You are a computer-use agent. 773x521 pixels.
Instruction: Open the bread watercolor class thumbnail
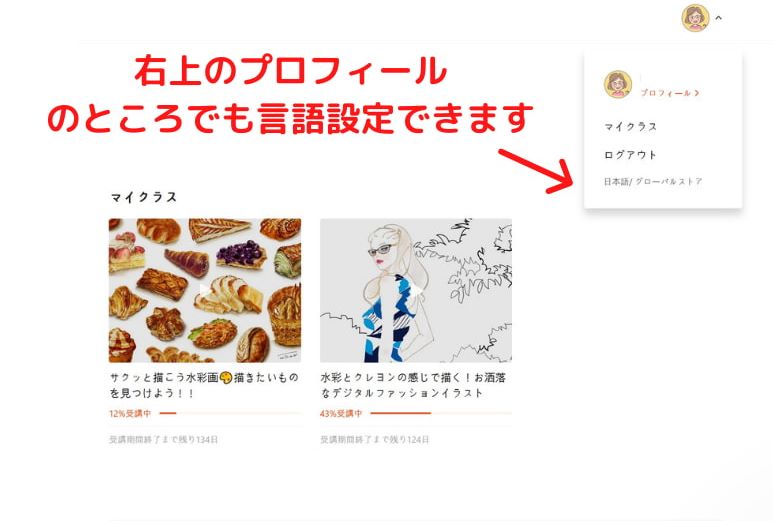pos(205,290)
